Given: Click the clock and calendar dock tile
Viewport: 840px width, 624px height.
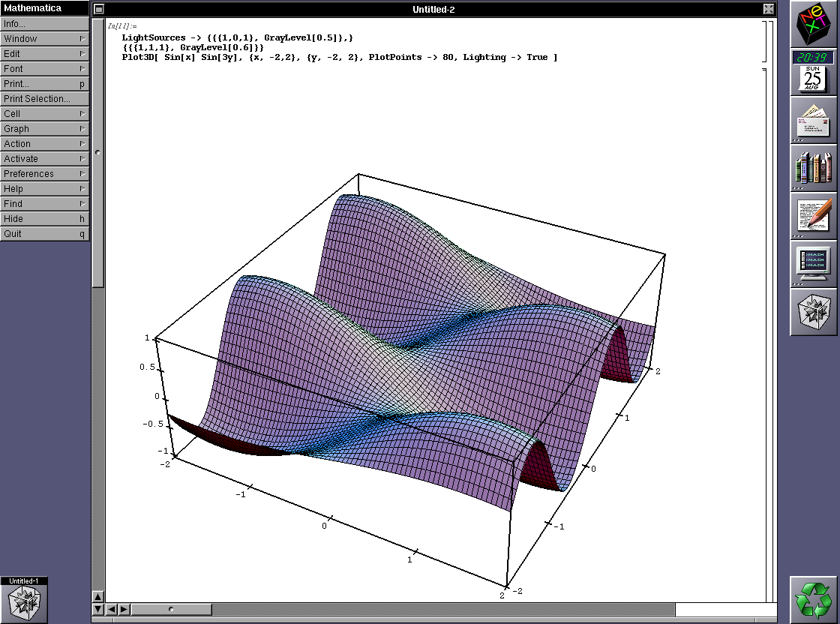Looking at the screenshot, I should [x=814, y=72].
